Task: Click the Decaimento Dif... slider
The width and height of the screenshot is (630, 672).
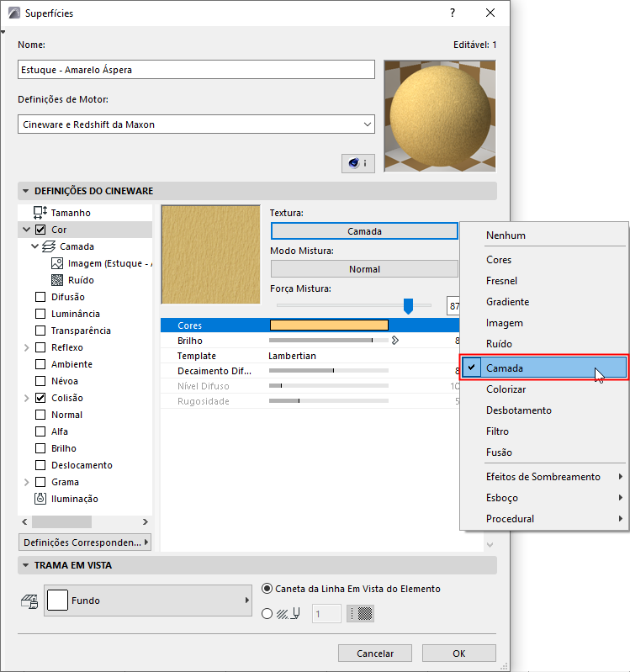Action: [x=329, y=370]
